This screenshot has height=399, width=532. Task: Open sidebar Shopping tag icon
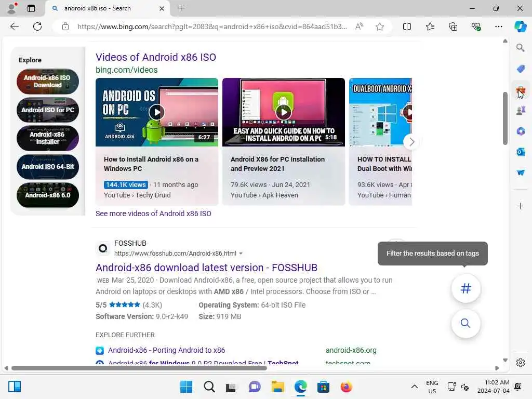[521, 69]
